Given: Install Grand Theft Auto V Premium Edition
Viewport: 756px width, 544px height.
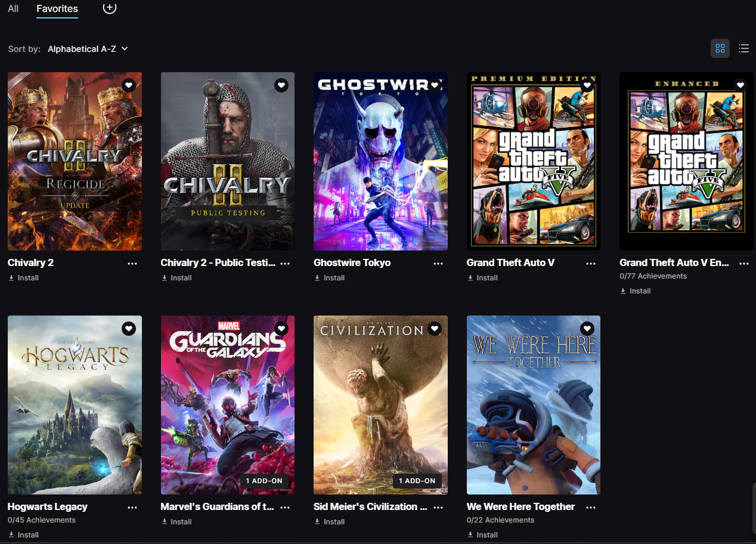Looking at the screenshot, I should 483,278.
